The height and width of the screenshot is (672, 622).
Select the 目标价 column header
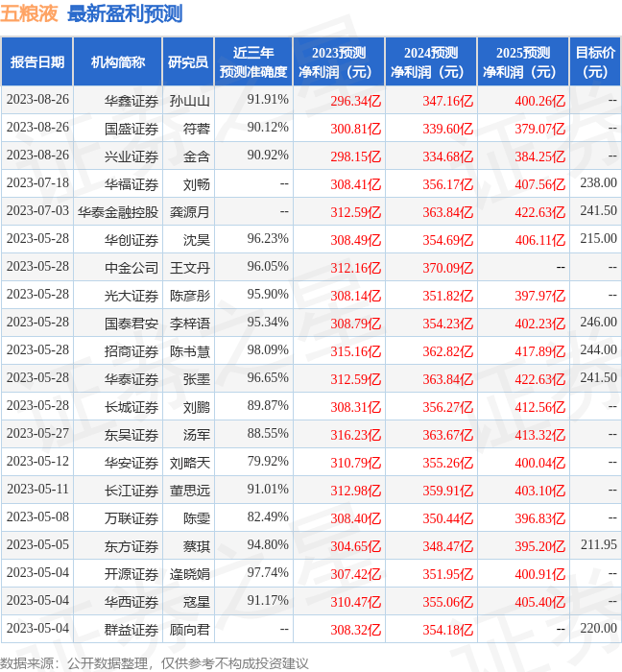(595, 62)
